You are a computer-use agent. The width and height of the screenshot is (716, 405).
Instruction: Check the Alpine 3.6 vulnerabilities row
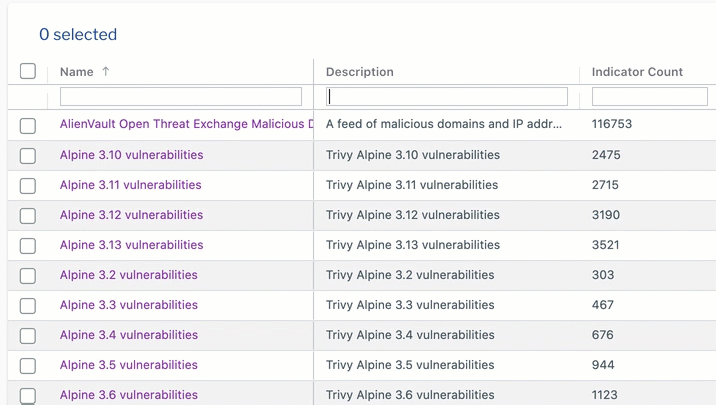click(28, 396)
